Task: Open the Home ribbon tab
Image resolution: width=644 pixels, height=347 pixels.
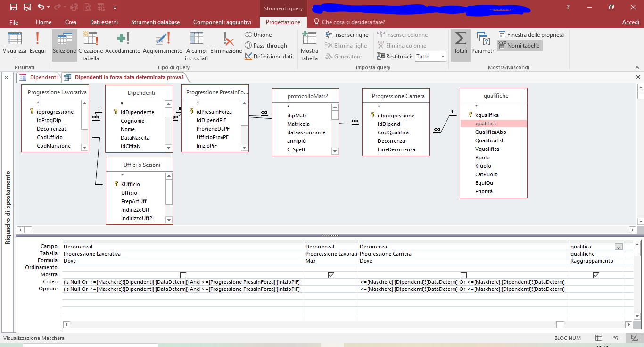Action: point(44,22)
